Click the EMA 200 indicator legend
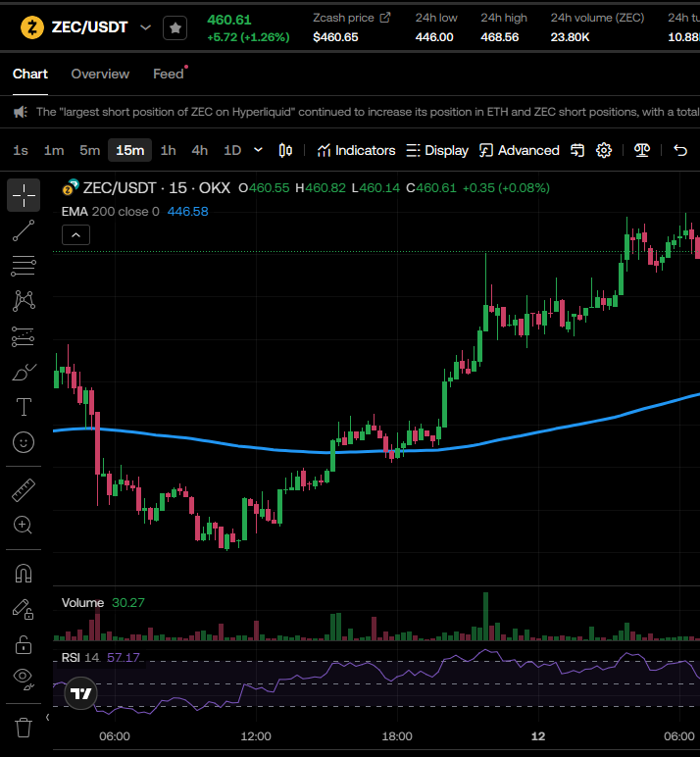Image resolution: width=700 pixels, height=757 pixels. 134,212
